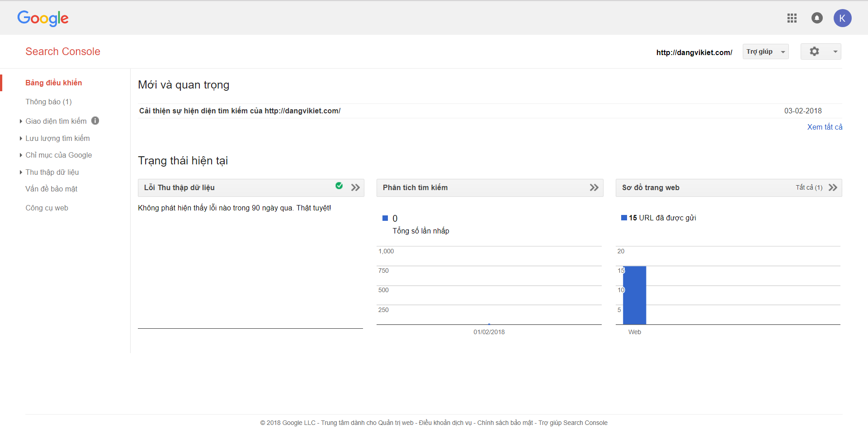The image size is (868, 429).
Task: Click the http://dangvikiet.com/ site label
Action: coord(694,52)
